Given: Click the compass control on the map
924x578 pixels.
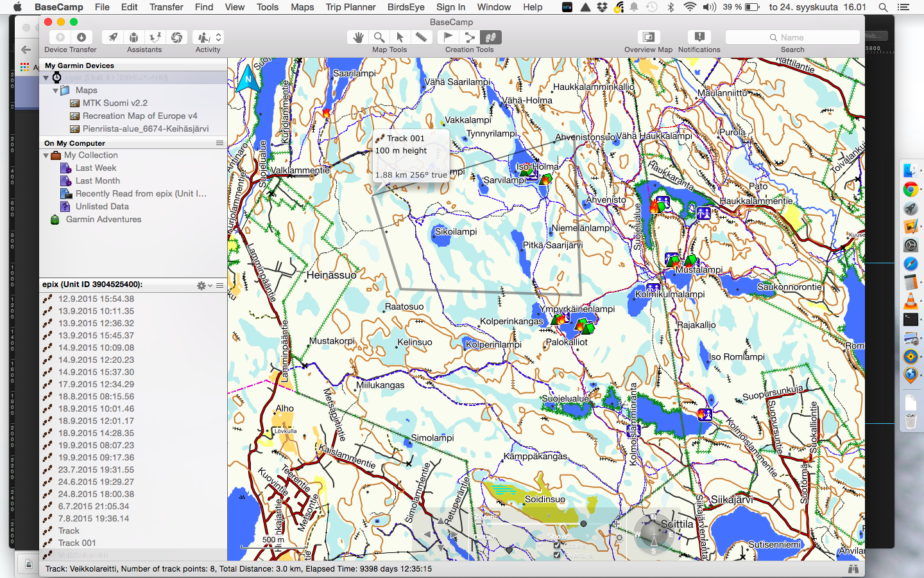Looking at the screenshot, I should pos(653,534).
